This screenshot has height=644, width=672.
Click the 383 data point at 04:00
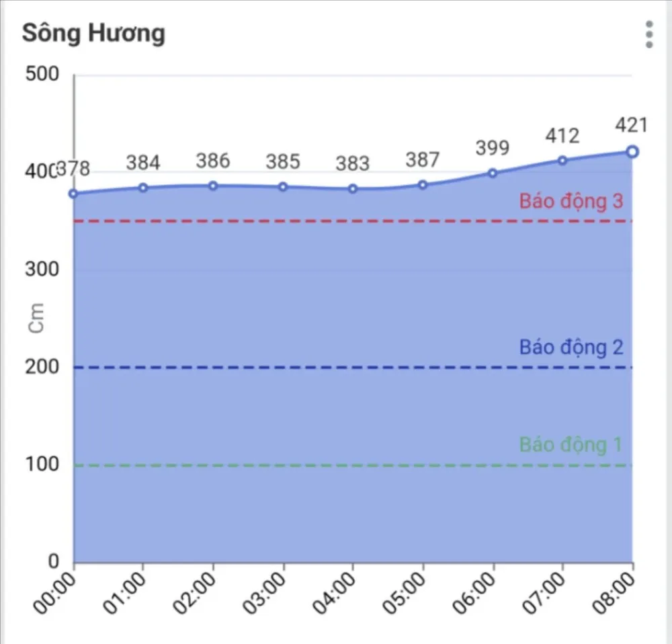pos(351,188)
